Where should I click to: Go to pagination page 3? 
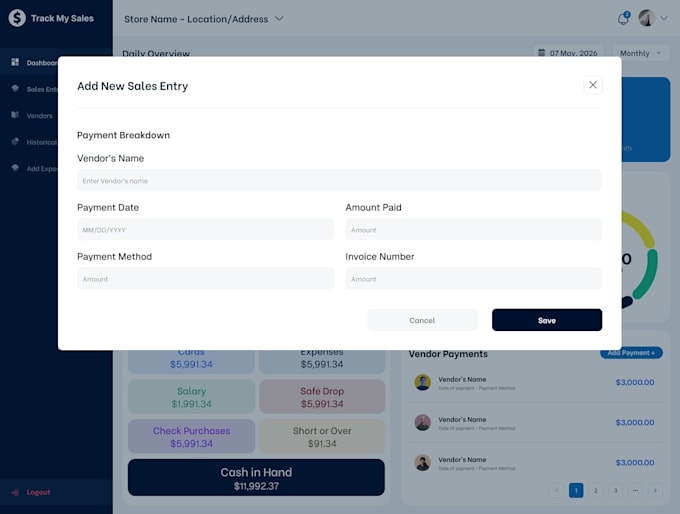point(615,490)
